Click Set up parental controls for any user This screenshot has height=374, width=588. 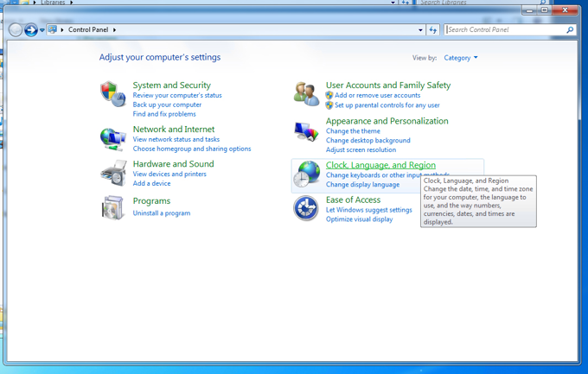coord(387,105)
